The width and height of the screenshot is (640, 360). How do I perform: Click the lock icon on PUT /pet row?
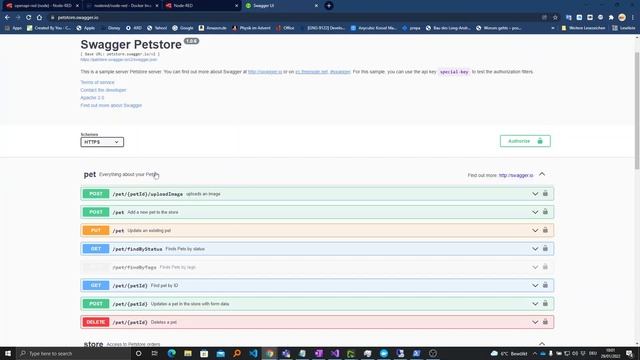coord(545,230)
